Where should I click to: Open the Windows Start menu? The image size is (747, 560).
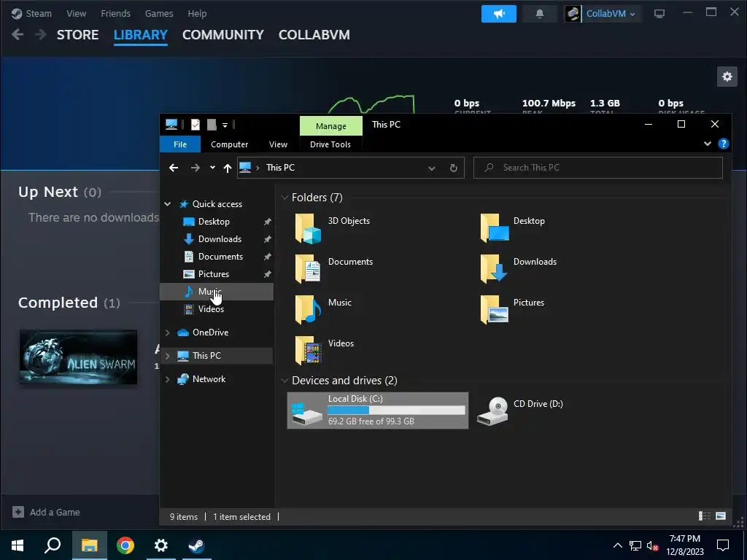coord(18,545)
